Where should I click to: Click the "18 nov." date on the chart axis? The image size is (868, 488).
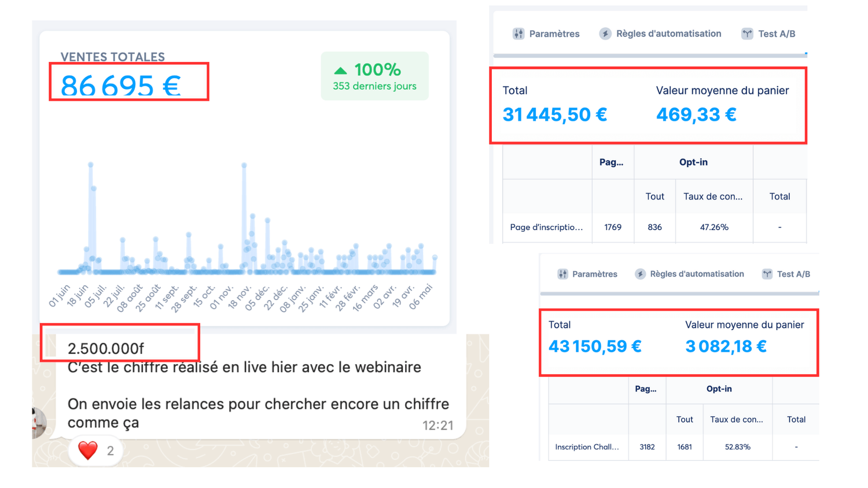click(x=240, y=297)
